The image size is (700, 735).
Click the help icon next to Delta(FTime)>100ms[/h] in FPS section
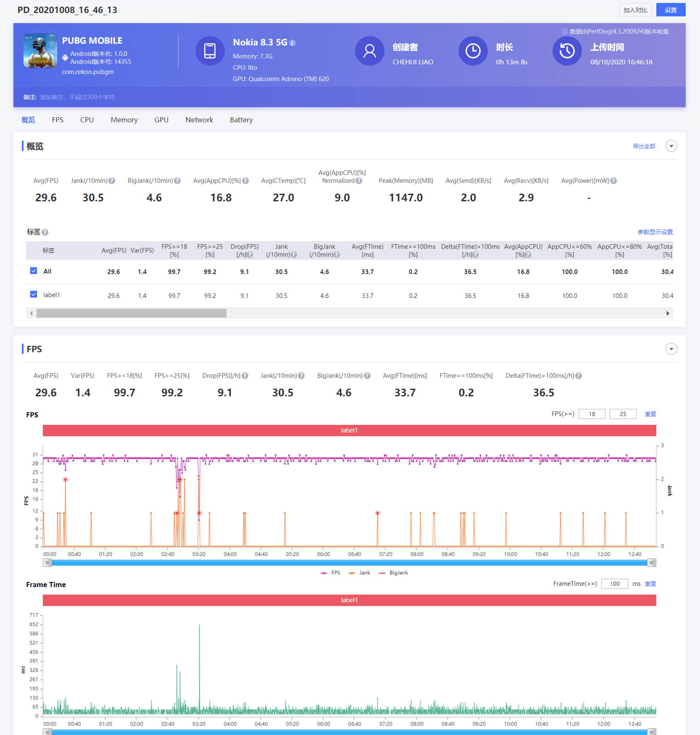coord(579,376)
